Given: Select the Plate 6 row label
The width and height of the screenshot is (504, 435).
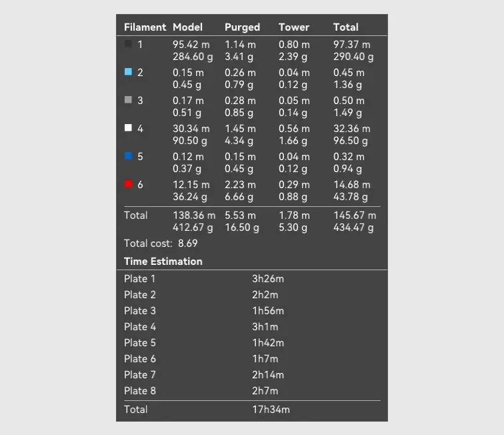Looking at the screenshot, I should 140,359.
